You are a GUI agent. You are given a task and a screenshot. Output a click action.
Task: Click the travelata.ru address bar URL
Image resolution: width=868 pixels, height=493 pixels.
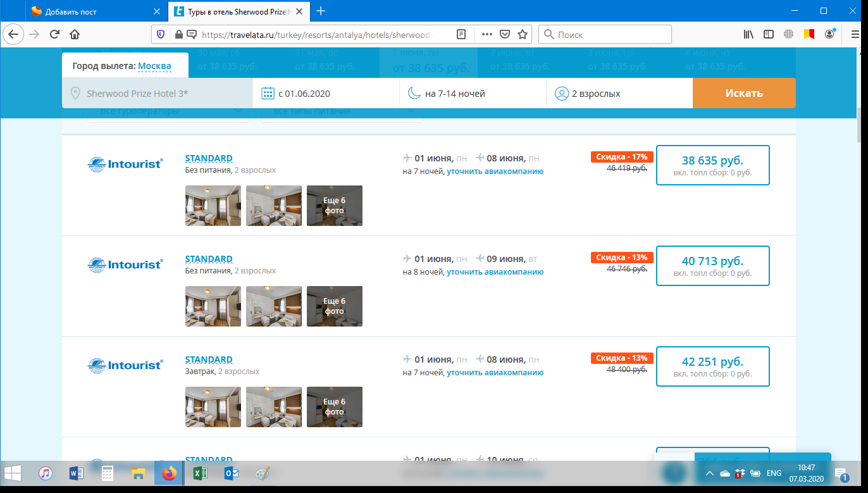(316, 35)
